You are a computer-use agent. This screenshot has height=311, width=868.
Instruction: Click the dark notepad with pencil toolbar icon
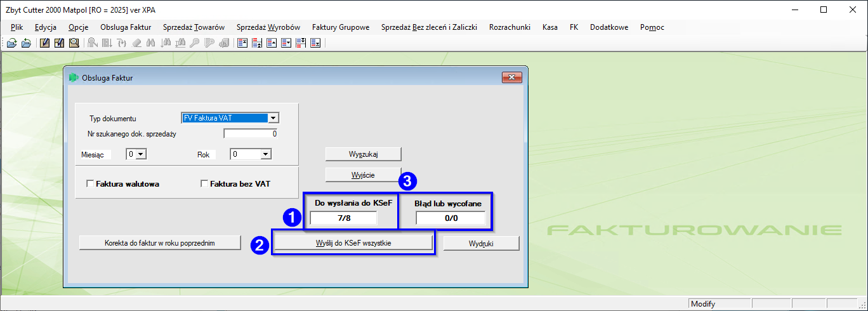44,43
